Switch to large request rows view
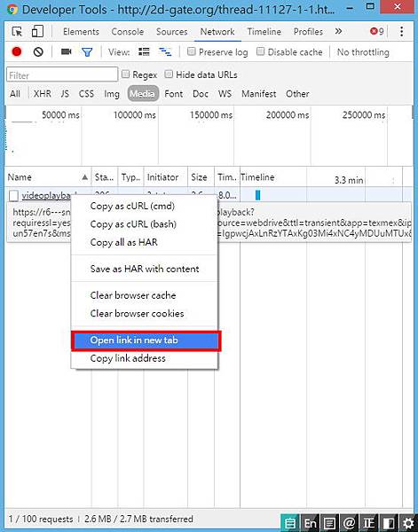This screenshot has width=418, height=532. tap(144, 51)
